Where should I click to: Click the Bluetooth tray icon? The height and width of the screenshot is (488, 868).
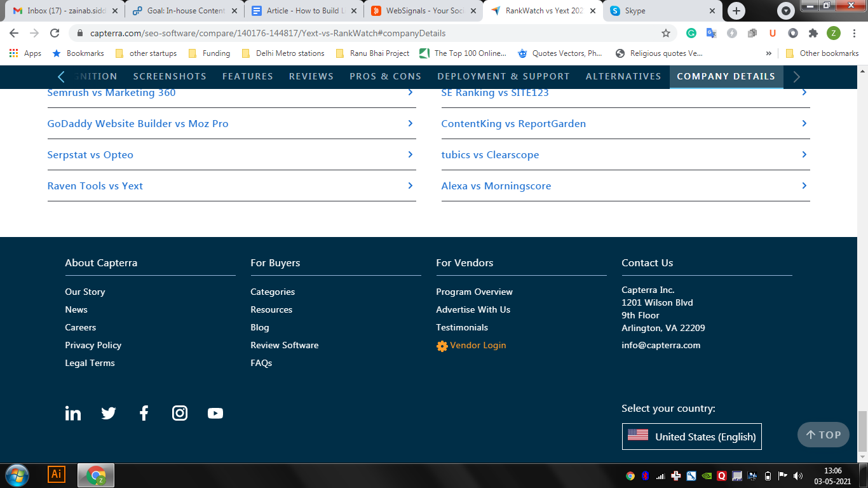click(x=645, y=475)
